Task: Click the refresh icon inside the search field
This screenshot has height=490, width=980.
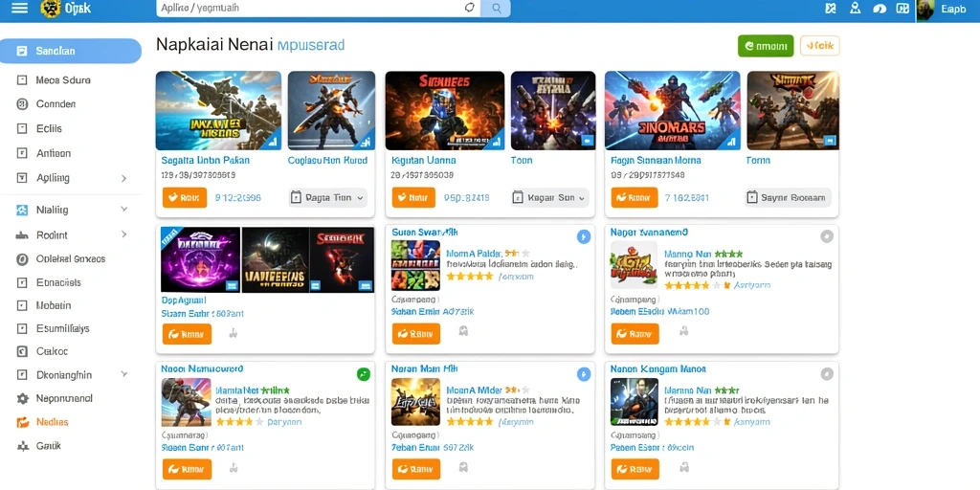Action: tap(470, 9)
